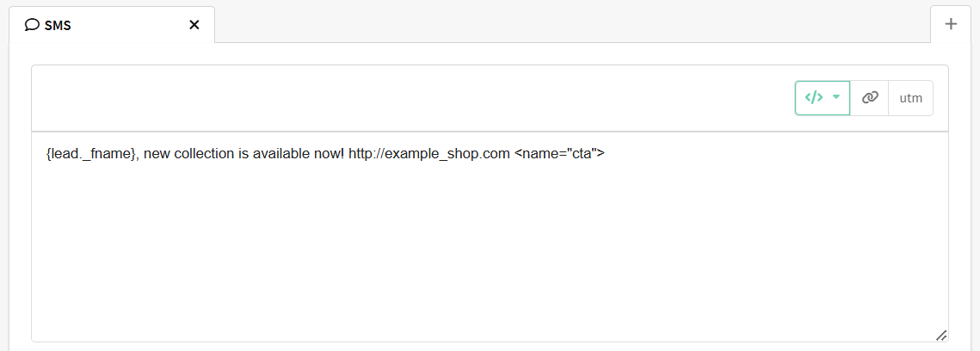Add a new channel with plus icon
980x351 pixels.
click(951, 24)
